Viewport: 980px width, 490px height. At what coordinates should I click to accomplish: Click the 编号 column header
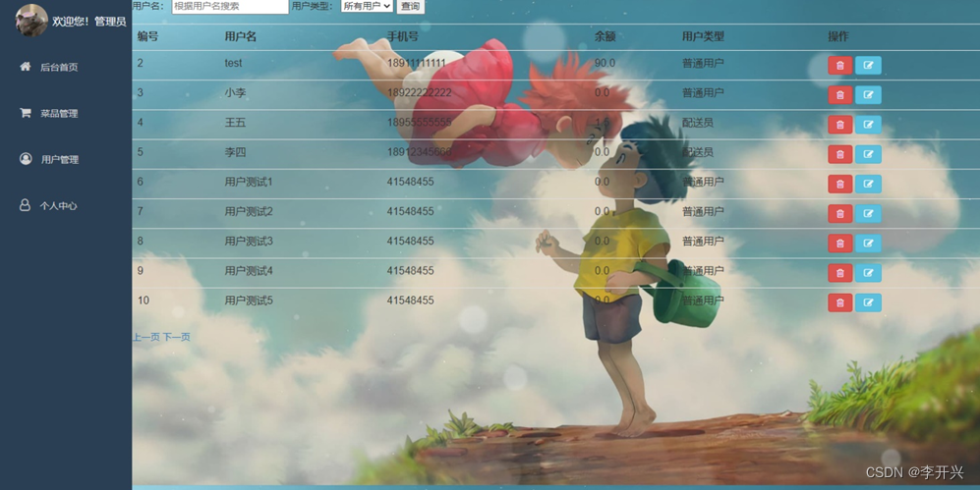tap(148, 36)
